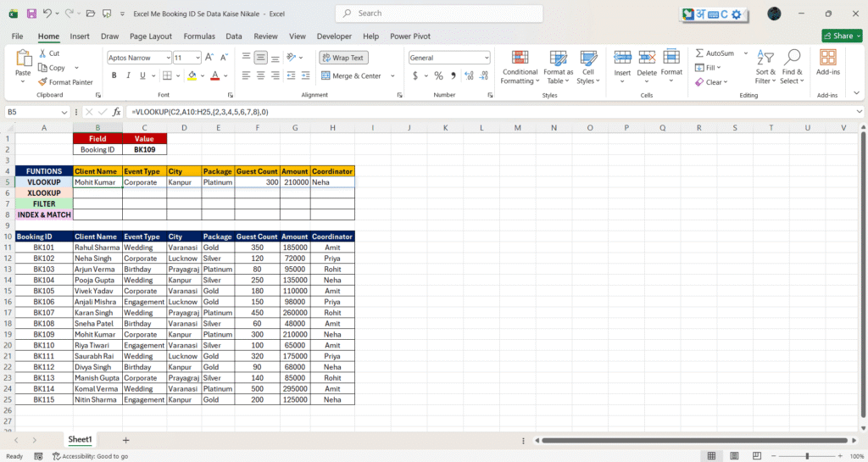Click the Insert cells icon

tap(622, 57)
